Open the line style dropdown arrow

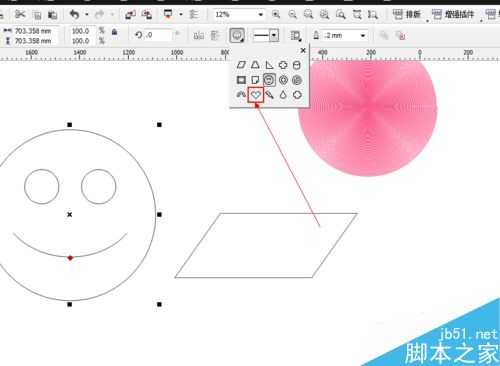click(274, 35)
